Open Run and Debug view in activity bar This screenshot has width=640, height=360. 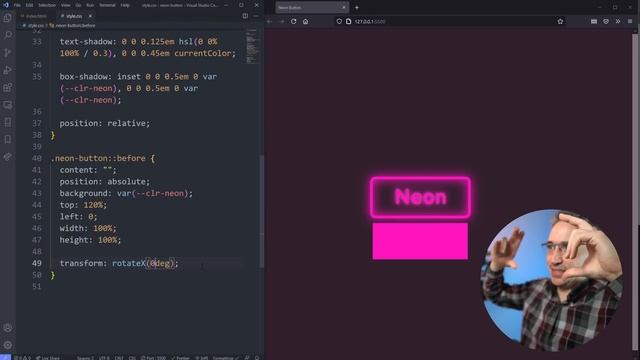pyautogui.click(x=7, y=70)
